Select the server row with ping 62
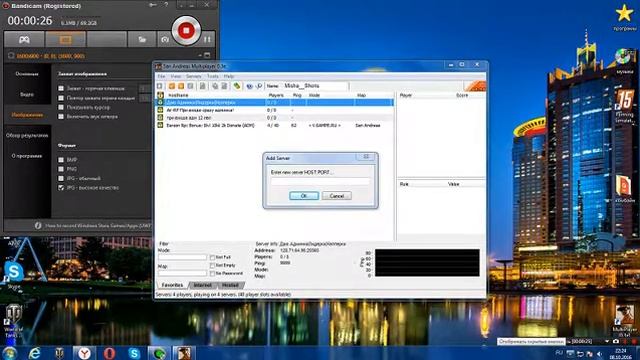Viewport: 640px width, 360px height. click(x=274, y=125)
